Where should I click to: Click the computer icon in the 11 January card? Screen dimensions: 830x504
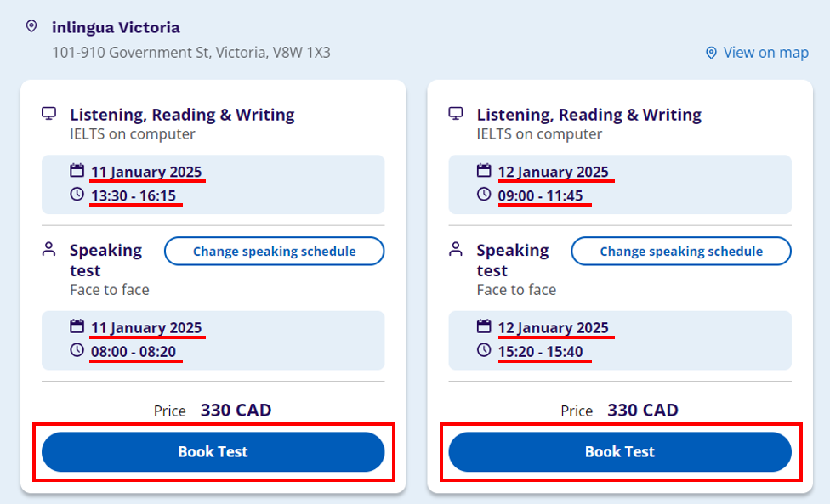[49, 114]
